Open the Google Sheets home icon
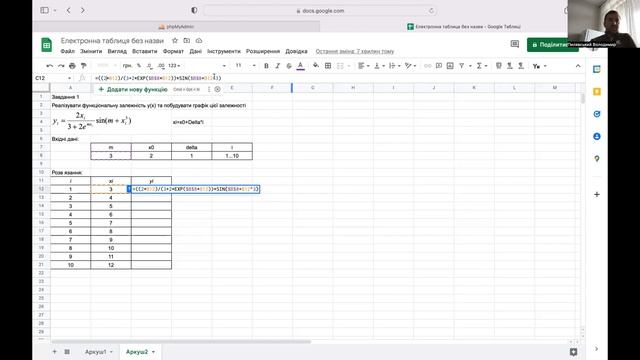640x360 pixels. (47, 45)
